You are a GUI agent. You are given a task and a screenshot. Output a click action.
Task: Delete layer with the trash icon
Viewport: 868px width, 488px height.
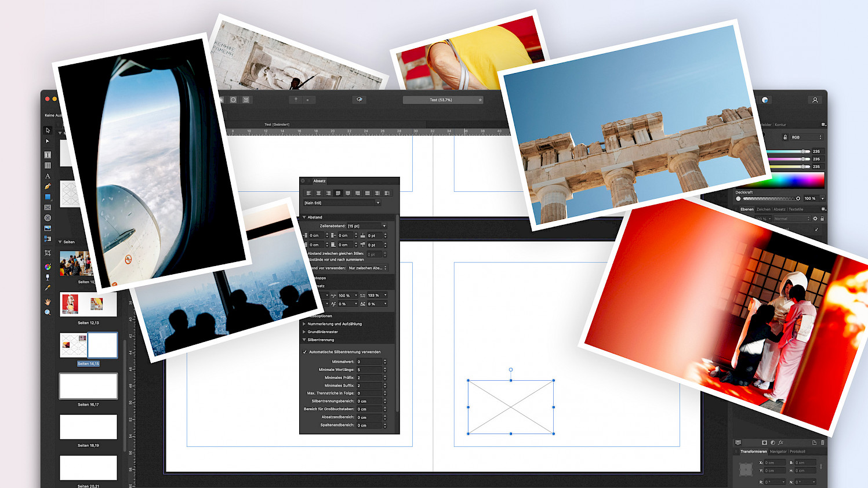[822, 443]
